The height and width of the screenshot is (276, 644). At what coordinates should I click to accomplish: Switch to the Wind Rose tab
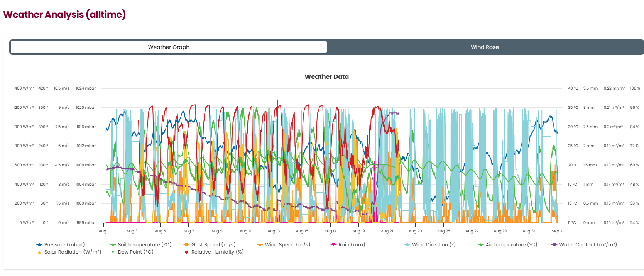(485, 47)
